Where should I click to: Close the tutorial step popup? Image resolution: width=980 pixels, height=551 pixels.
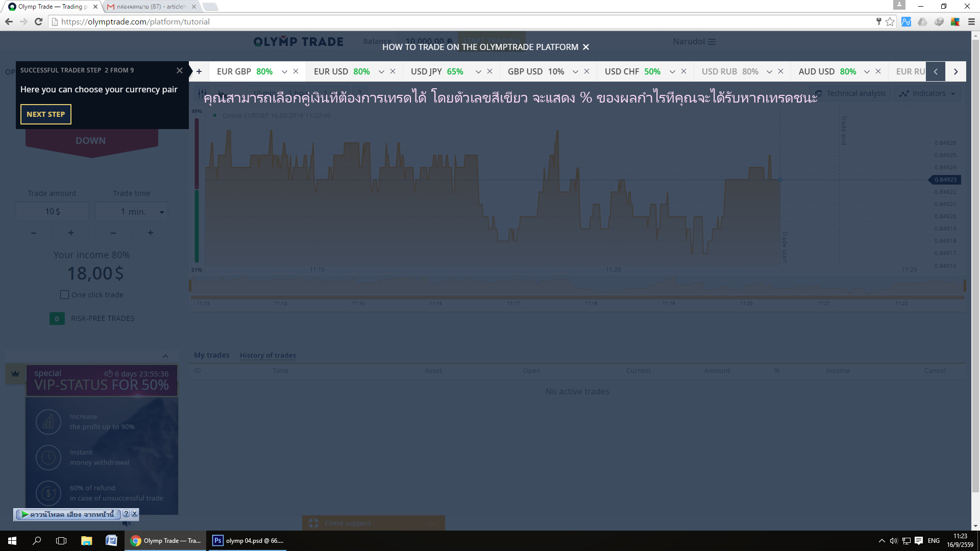pos(180,70)
